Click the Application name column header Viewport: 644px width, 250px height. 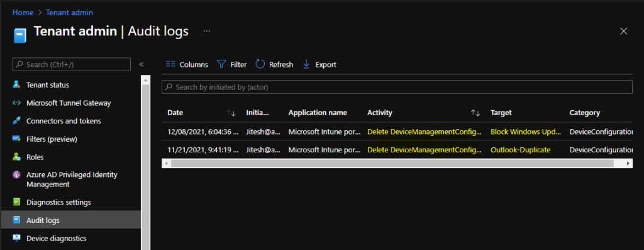pyautogui.click(x=318, y=113)
